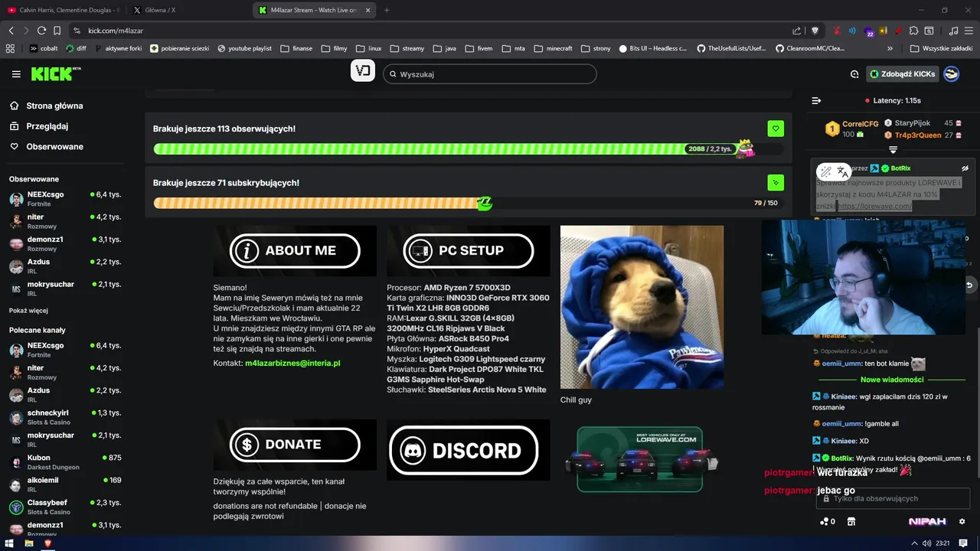Click the share page icon in address bar
This screenshot has height=551, width=980.
coord(797,31)
